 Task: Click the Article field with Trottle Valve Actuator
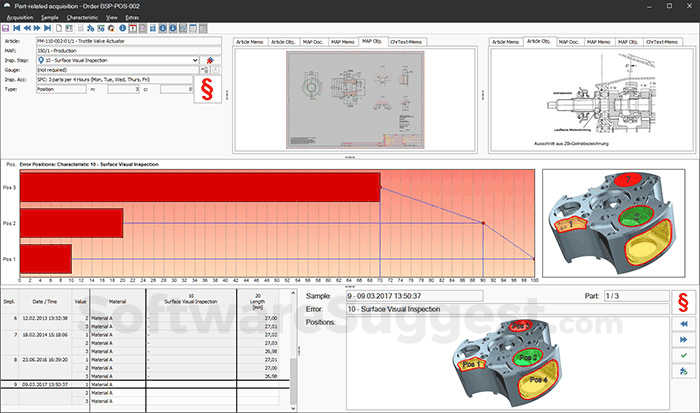(x=129, y=41)
